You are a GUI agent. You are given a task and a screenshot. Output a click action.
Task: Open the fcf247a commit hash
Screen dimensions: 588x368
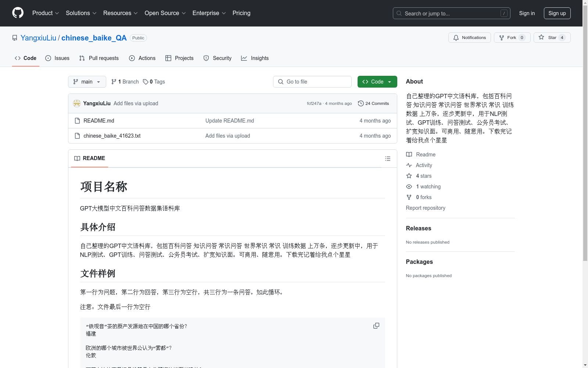(314, 103)
